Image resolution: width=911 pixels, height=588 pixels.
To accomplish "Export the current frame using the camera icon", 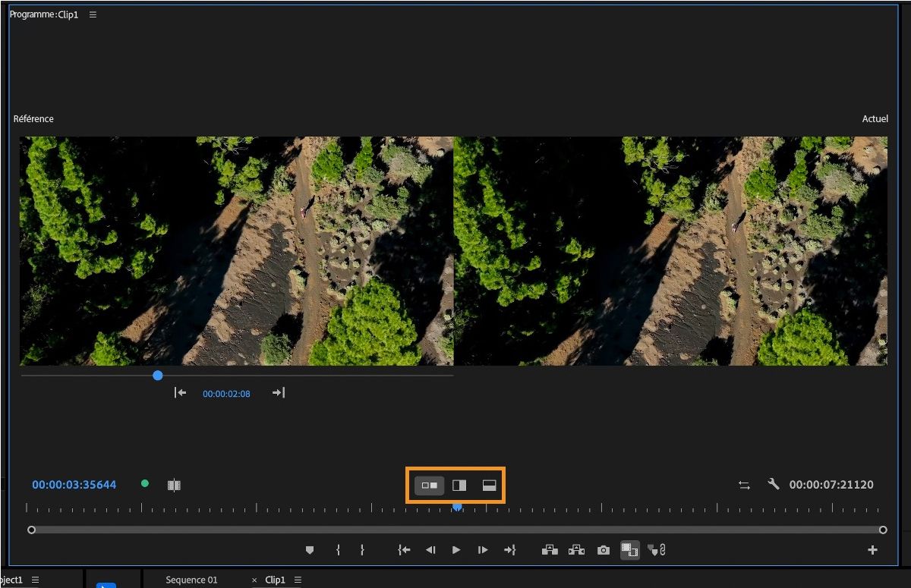I will coord(604,550).
